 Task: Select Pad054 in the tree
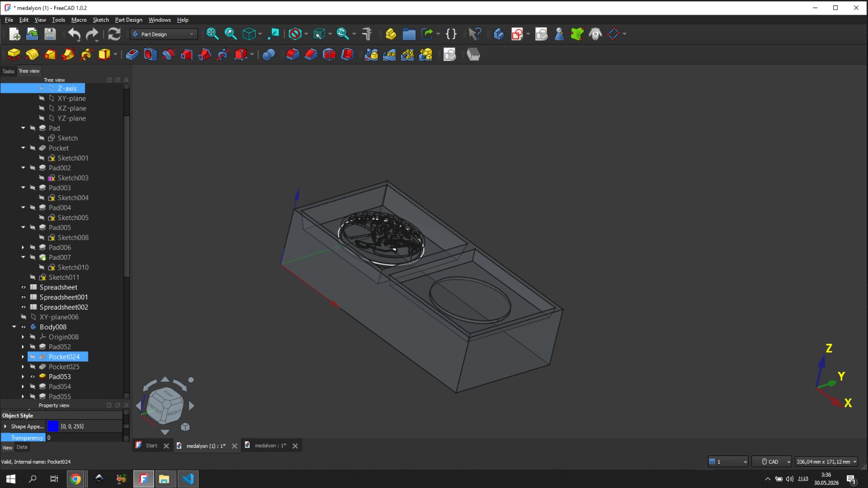click(x=60, y=387)
